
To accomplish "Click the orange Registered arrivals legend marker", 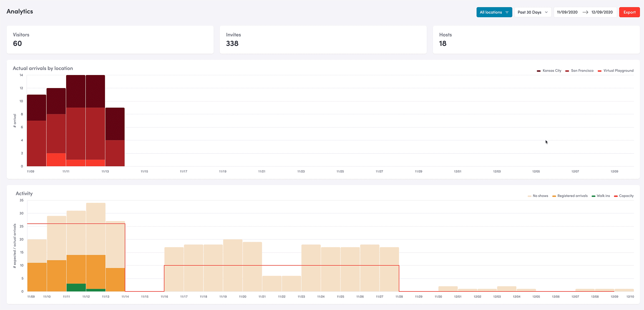I will [554, 196].
